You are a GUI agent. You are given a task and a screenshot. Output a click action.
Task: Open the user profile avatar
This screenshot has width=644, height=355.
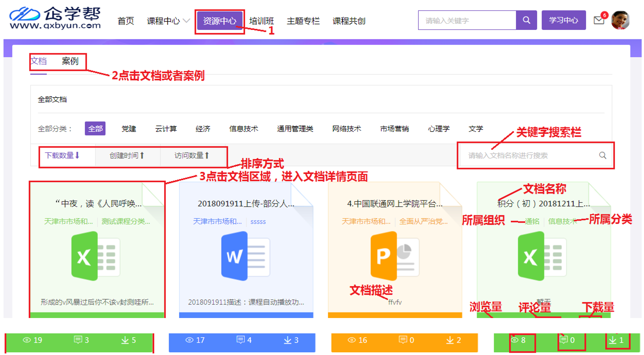tap(620, 20)
